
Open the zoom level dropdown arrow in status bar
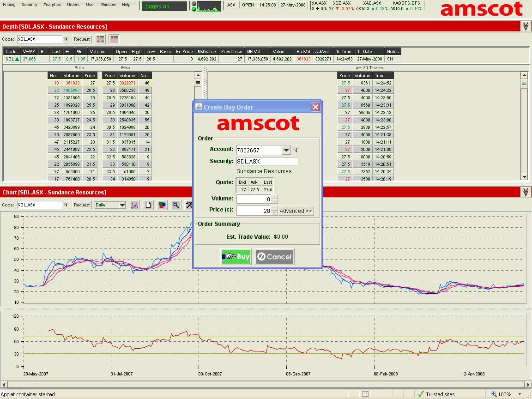click(520, 394)
